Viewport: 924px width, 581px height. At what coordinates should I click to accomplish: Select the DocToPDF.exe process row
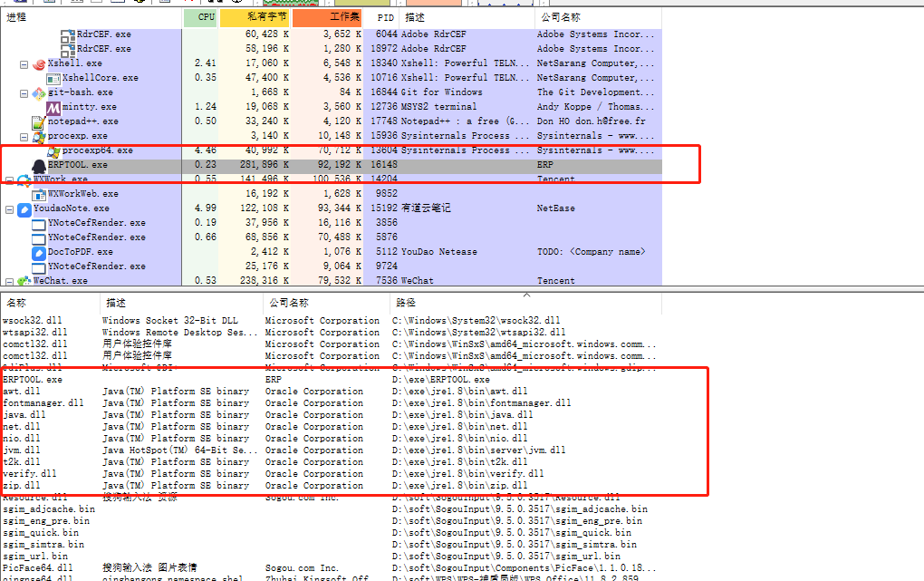tap(332, 252)
